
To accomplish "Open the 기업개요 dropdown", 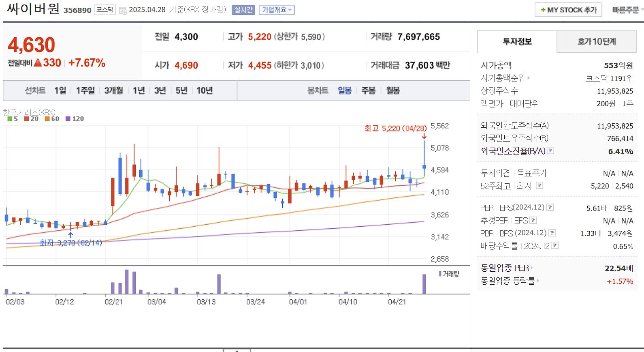I will pyautogui.click(x=277, y=10).
